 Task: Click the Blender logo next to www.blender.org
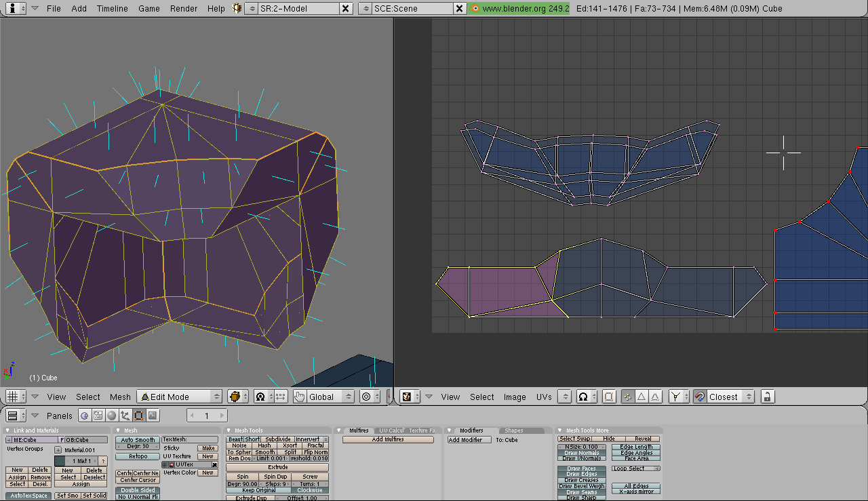[475, 8]
